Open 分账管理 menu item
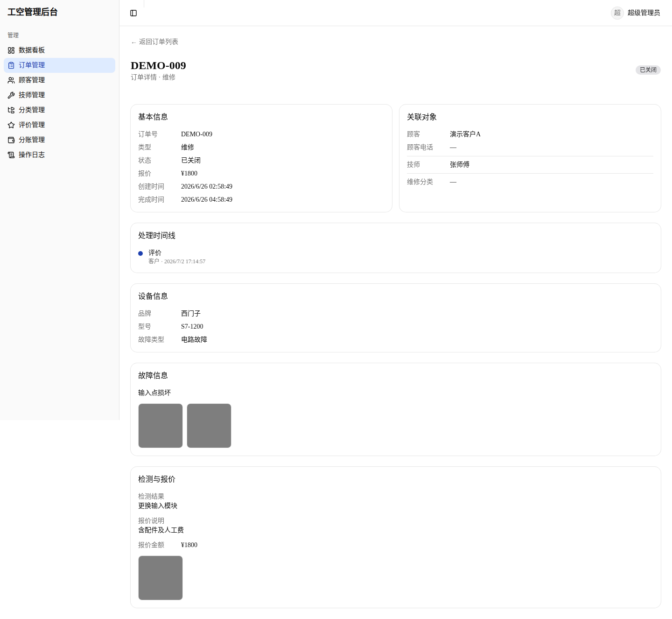Image resolution: width=672 pixels, height=619 pixels. (59, 140)
